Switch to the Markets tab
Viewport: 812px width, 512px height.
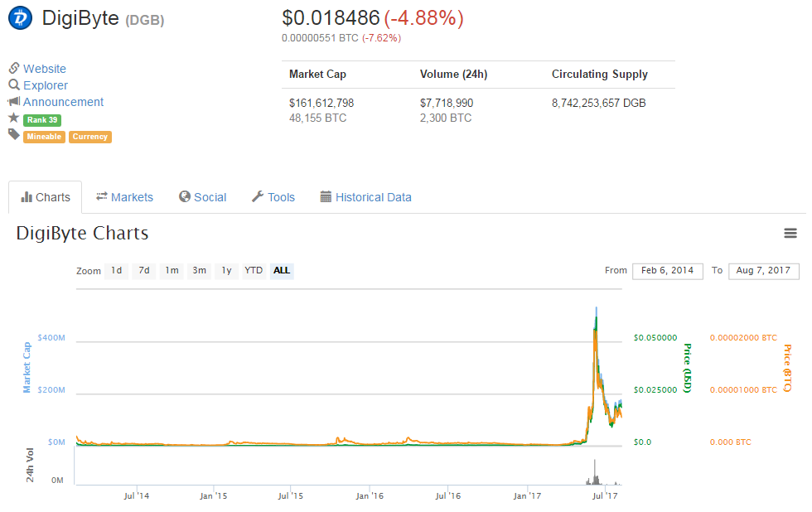click(125, 197)
